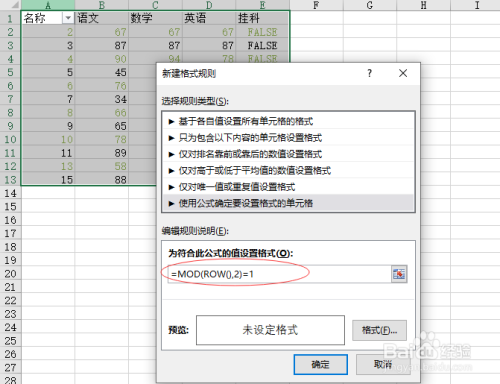
Task: Click the 数学 header cell
Action: pyautogui.click(x=155, y=18)
